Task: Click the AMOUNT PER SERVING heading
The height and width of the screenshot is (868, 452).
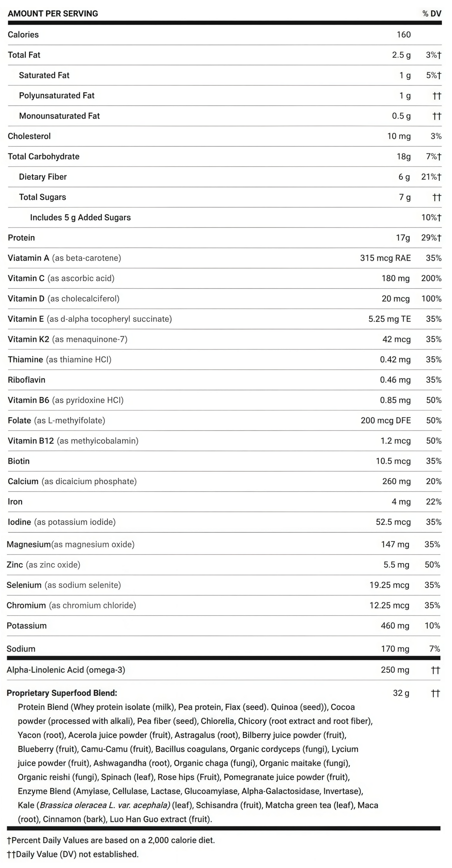Action: [x=53, y=14]
